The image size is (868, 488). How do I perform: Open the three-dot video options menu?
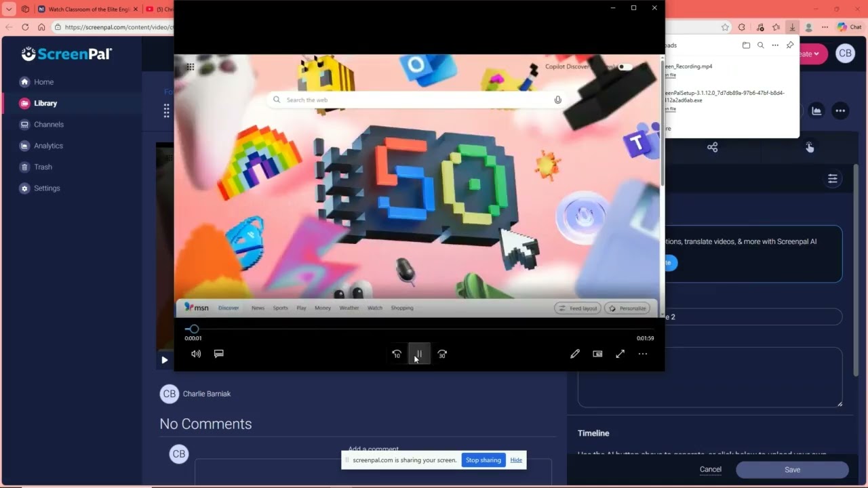click(840, 111)
